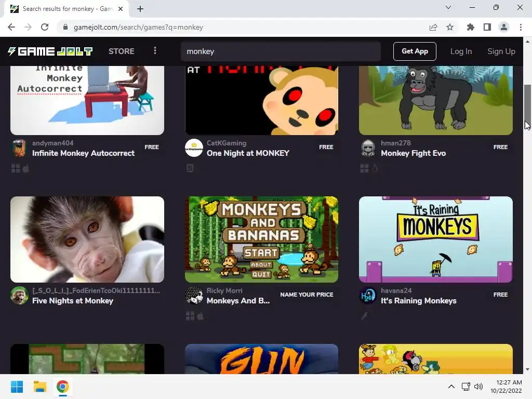Open One Night at MONKEY thumbnail
The image size is (532, 399).
coord(262,100)
